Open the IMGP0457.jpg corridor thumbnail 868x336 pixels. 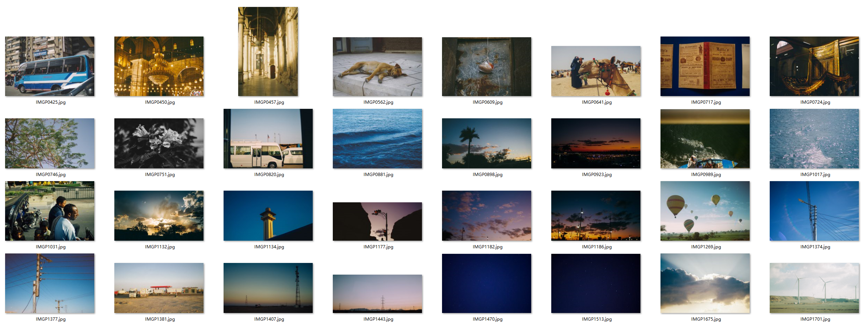coord(268,51)
